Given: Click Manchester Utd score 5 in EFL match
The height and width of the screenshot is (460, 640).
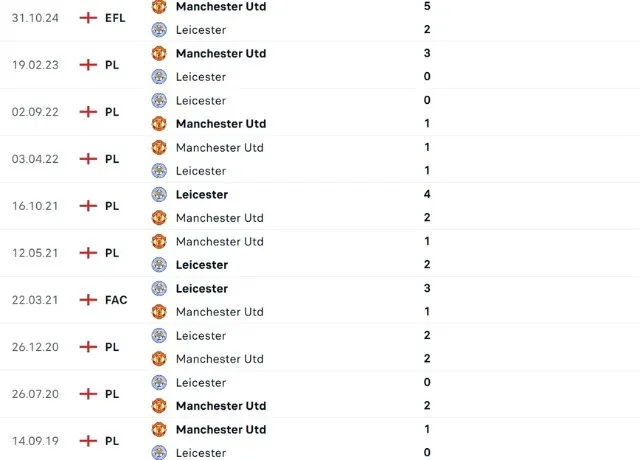Looking at the screenshot, I should [x=427, y=6].
